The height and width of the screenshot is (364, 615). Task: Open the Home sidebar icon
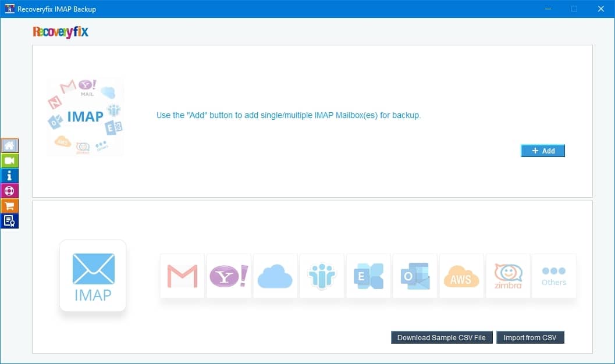(9, 145)
